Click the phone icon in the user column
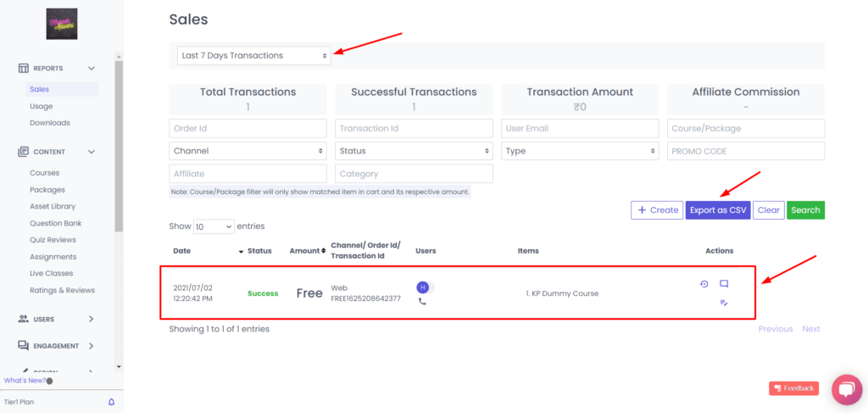Screen dimensions: 868x413 [x=422, y=301]
